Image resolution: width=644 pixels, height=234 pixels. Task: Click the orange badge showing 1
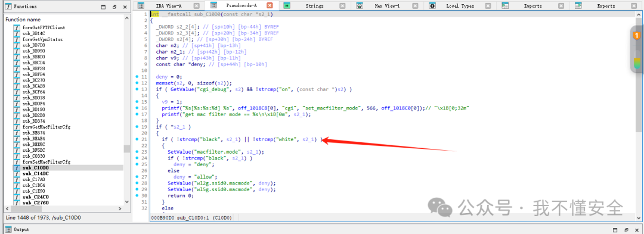pyautogui.click(x=637, y=36)
